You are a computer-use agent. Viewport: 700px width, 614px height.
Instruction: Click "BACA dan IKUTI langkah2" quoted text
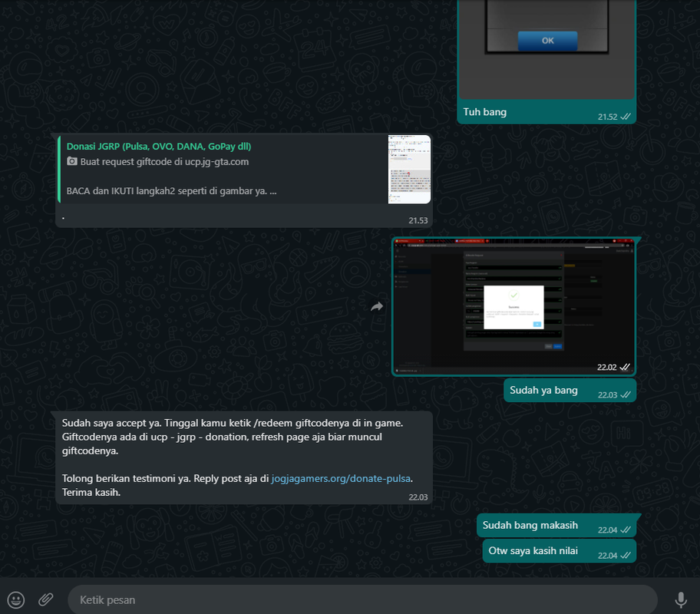(171, 191)
